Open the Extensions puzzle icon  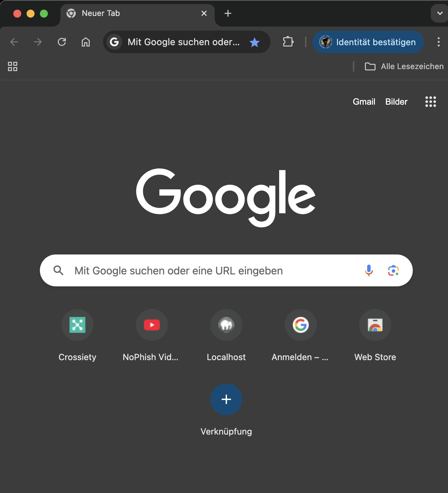coord(288,42)
